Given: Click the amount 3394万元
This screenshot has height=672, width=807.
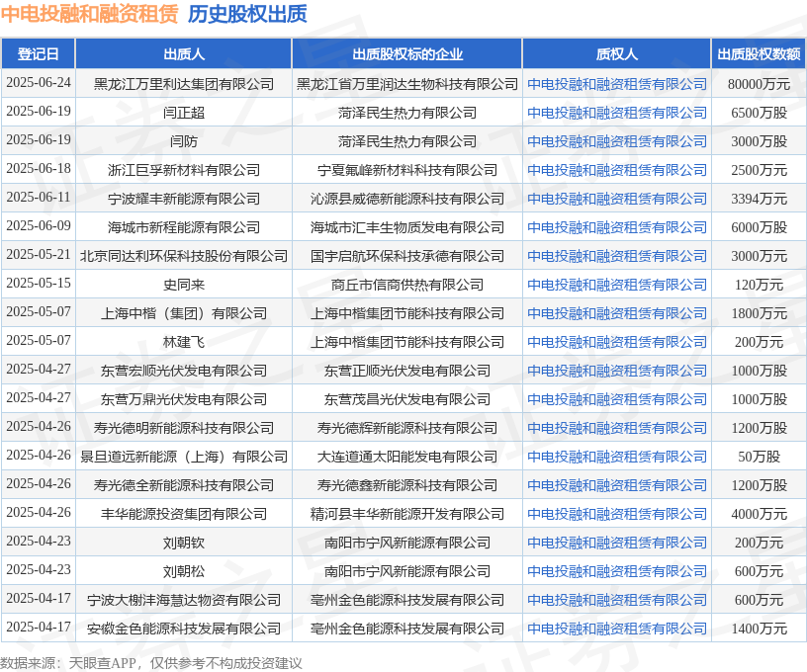Looking at the screenshot, I should (759, 199).
